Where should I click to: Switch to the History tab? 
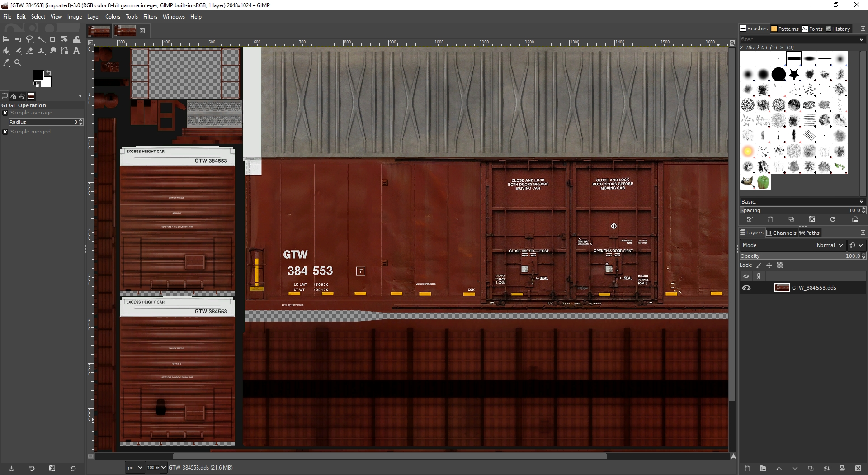(x=838, y=28)
